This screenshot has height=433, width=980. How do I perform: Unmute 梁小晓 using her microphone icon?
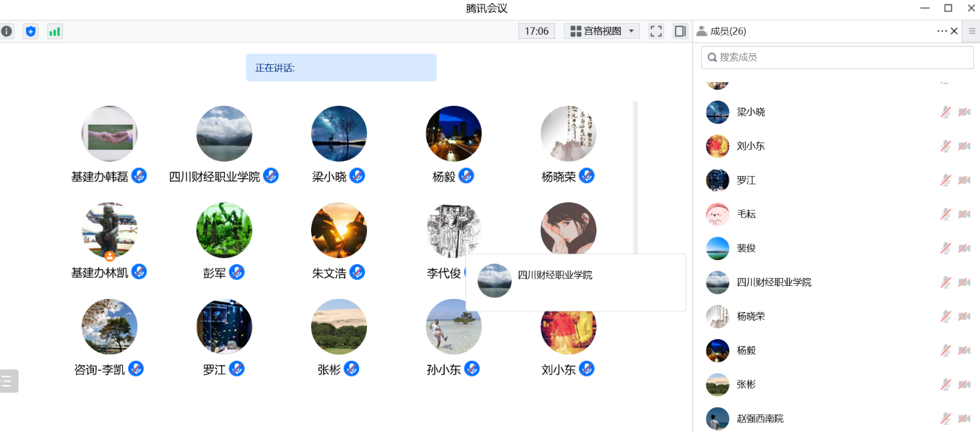point(945,112)
